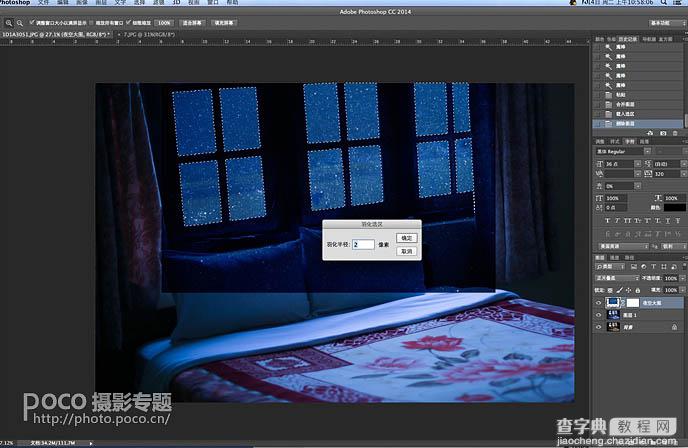Toggle small caps text style
Image resolution: width=688 pixels, height=448 pixels.
click(638, 220)
